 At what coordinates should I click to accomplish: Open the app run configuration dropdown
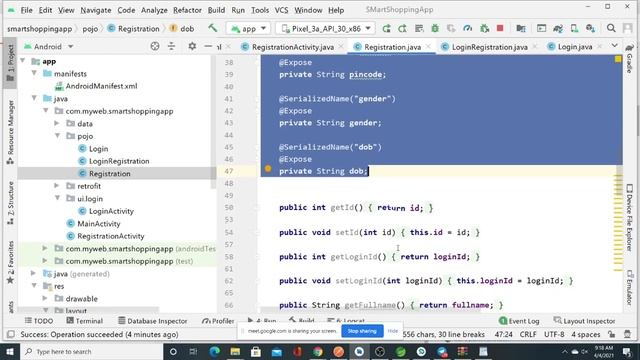click(x=248, y=29)
